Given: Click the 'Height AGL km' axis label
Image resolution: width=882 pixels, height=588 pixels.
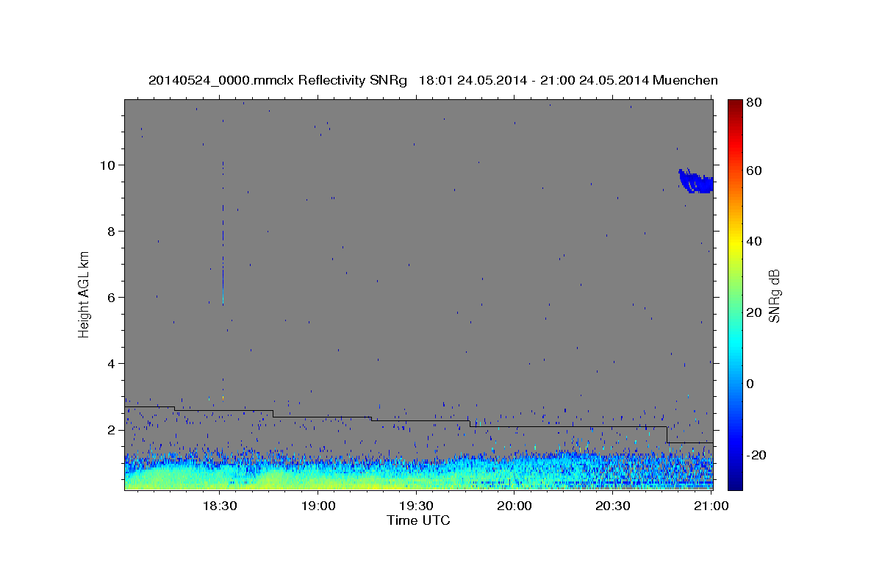Looking at the screenshot, I should (85, 293).
